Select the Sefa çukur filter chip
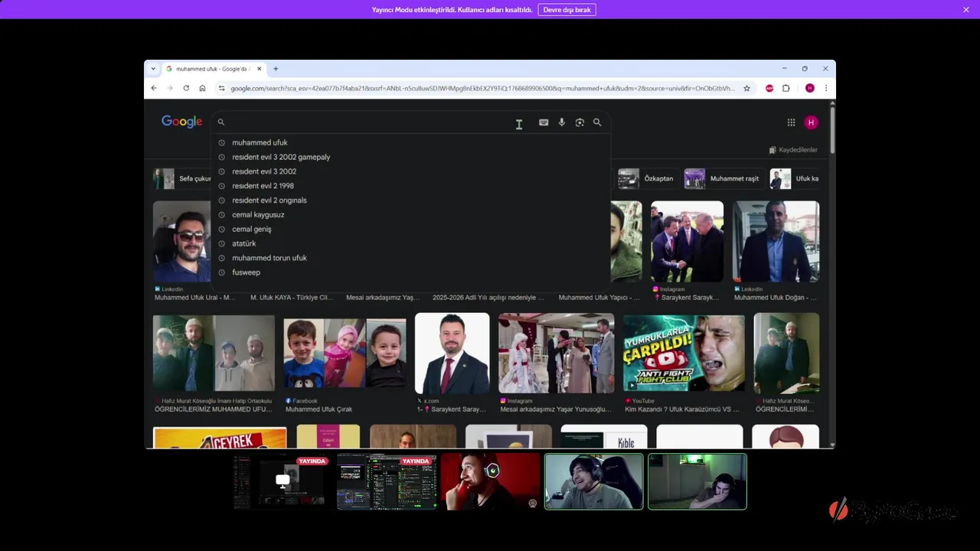 click(182, 178)
